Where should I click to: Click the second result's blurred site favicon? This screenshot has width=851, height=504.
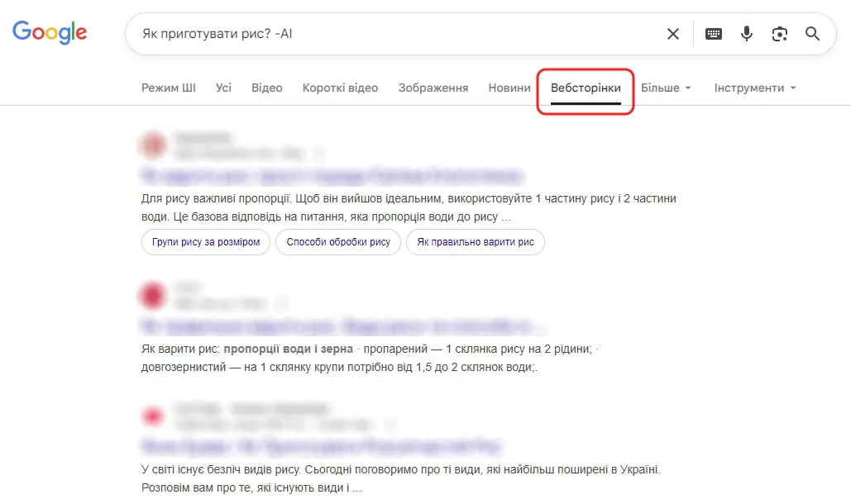pos(152,295)
